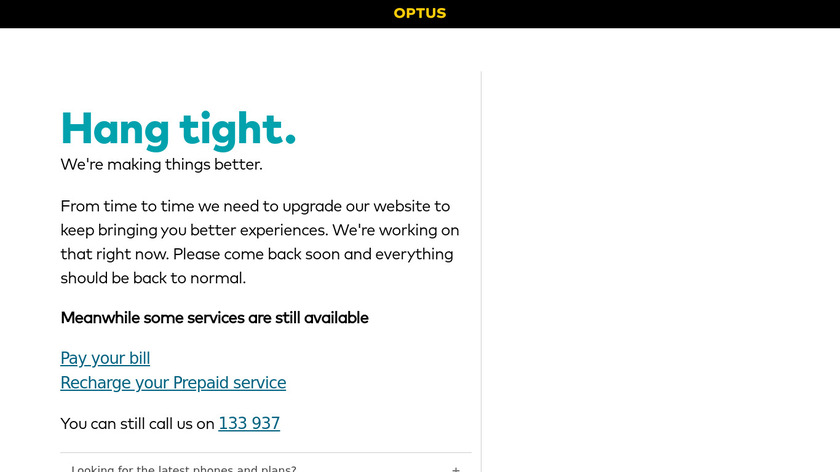Call the 133 937 phone number link

[249, 423]
